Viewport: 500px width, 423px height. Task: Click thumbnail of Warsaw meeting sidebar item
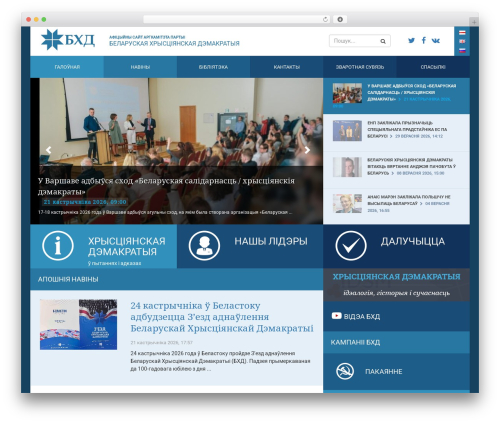347,93
